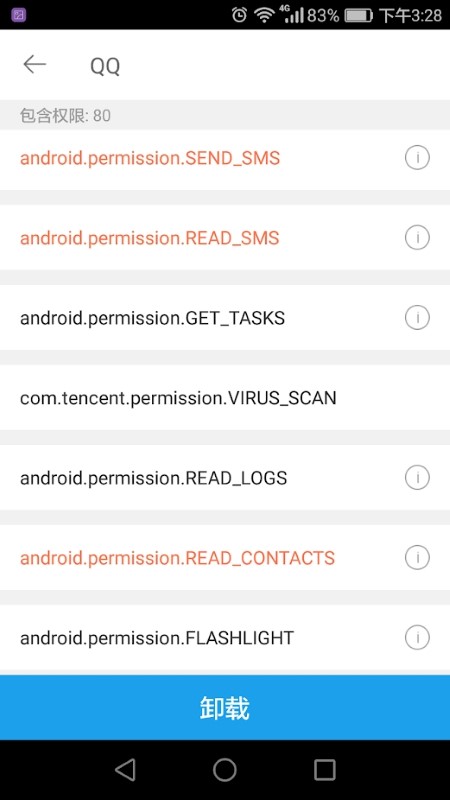Open info icon for READ_CONTACTS permission
Viewport: 450px width, 800px height.
point(417,557)
